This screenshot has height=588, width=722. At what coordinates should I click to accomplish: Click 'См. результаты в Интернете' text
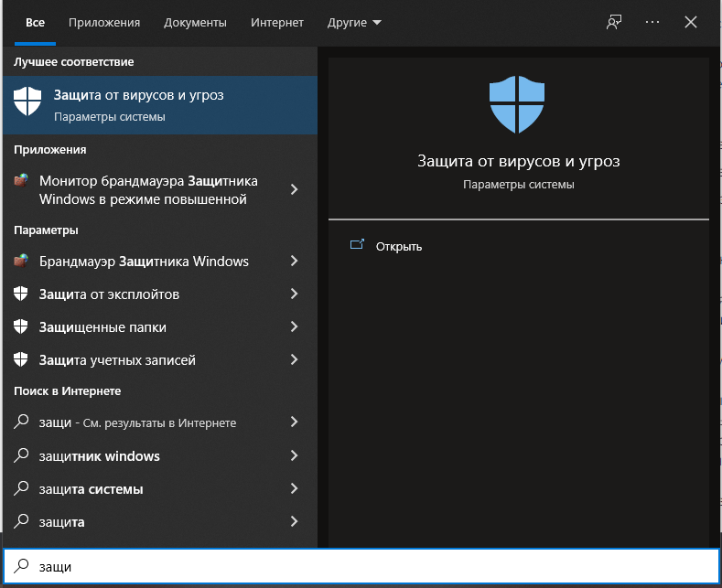[159, 422]
